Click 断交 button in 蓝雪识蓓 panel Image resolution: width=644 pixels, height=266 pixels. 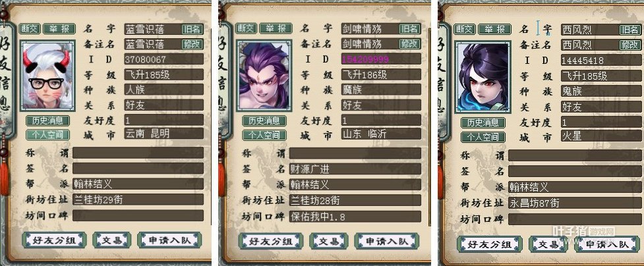[30, 29]
